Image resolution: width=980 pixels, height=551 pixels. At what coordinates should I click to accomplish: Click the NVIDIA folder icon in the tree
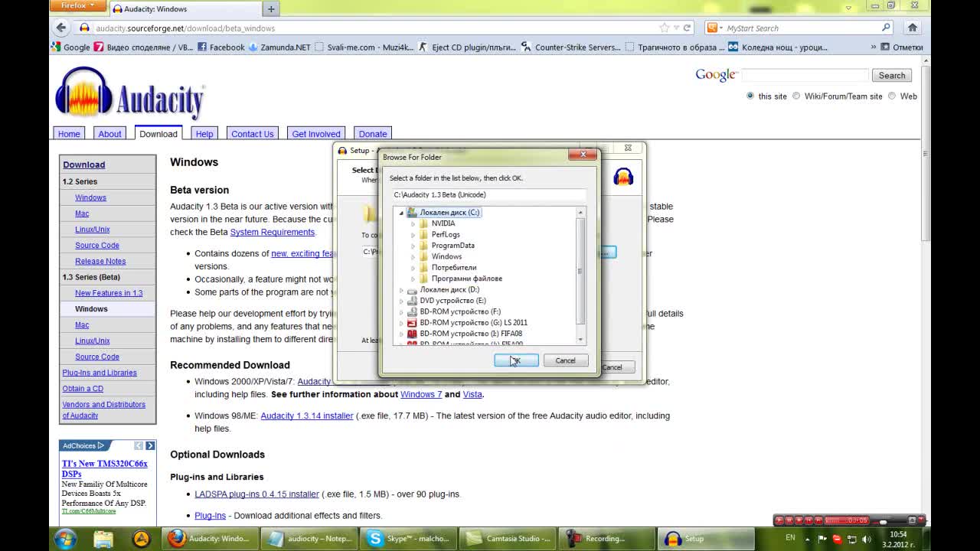(423, 223)
